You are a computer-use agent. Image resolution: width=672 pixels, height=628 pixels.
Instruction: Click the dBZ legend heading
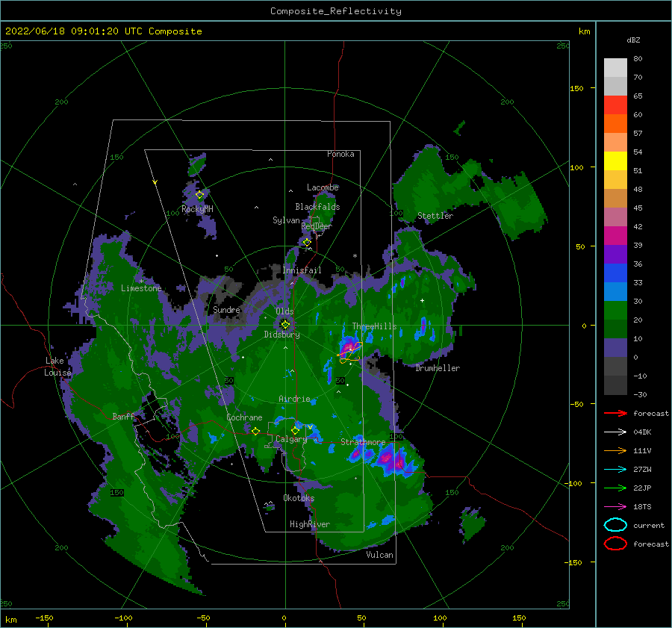pyautogui.click(x=633, y=40)
